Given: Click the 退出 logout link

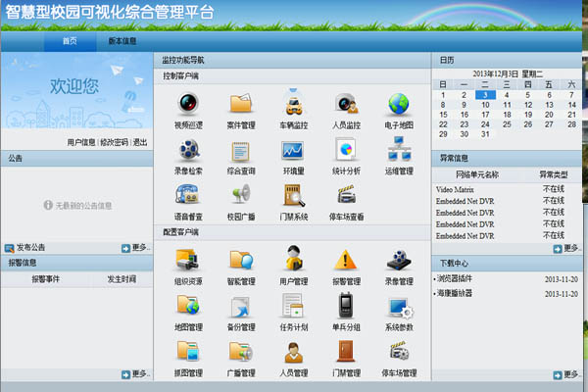Looking at the screenshot, I should tap(140, 142).
